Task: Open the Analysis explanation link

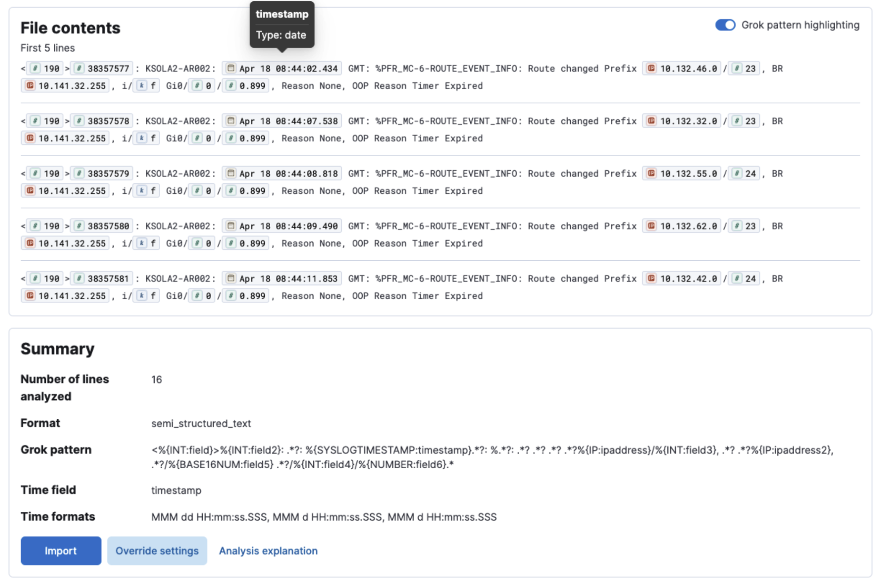Action: coord(268,551)
